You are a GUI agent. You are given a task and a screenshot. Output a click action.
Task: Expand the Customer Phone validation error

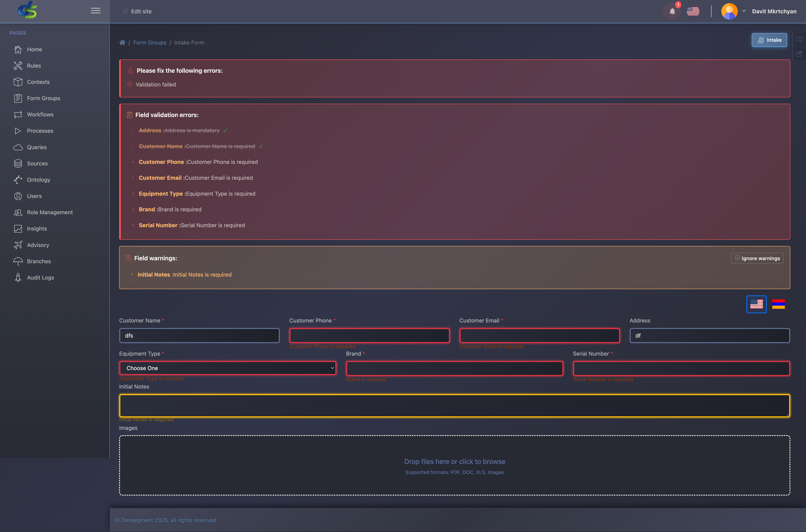pos(133,162)
